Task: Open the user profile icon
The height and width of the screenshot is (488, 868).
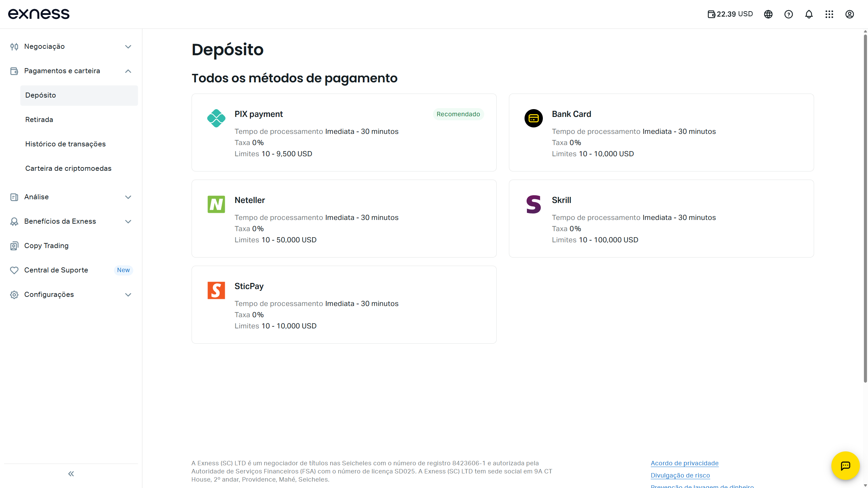Action: click(x=850, y=14)
